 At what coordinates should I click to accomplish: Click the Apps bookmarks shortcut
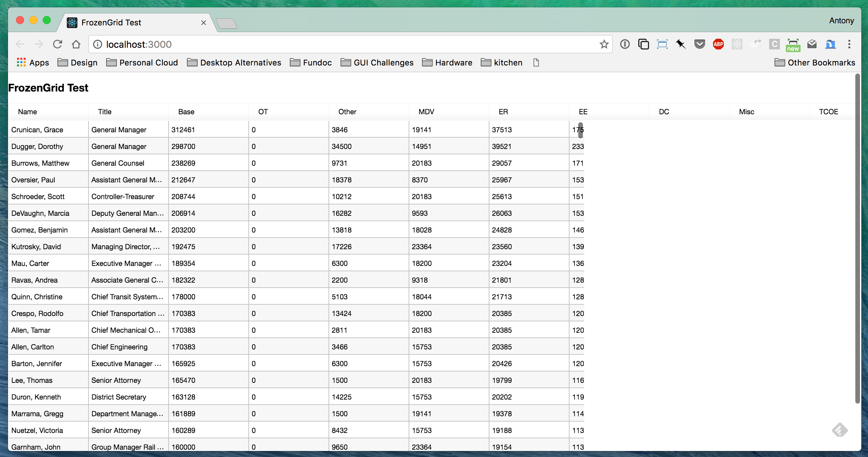tap(33, 63)
